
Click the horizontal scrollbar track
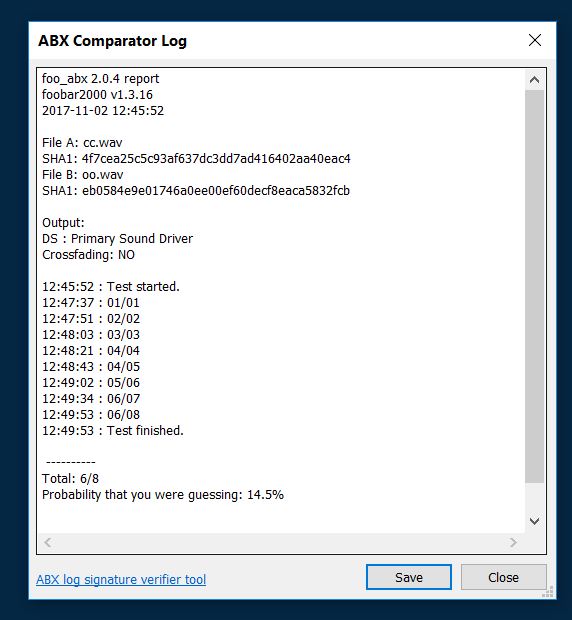pos(281,542)
